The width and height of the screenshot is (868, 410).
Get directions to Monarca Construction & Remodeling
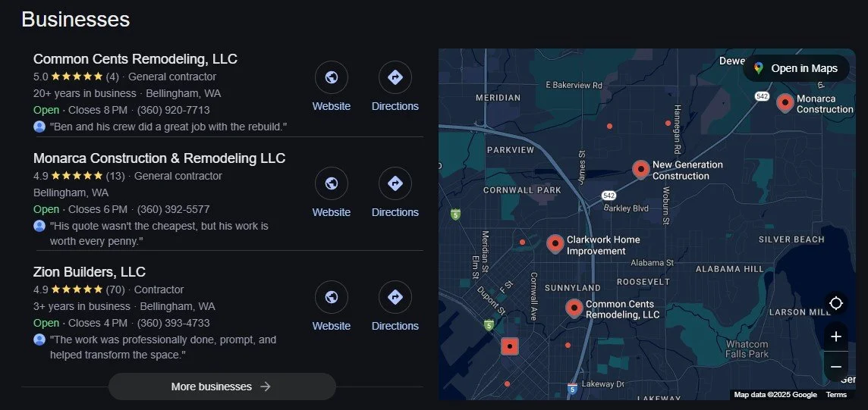click(395, 183)
